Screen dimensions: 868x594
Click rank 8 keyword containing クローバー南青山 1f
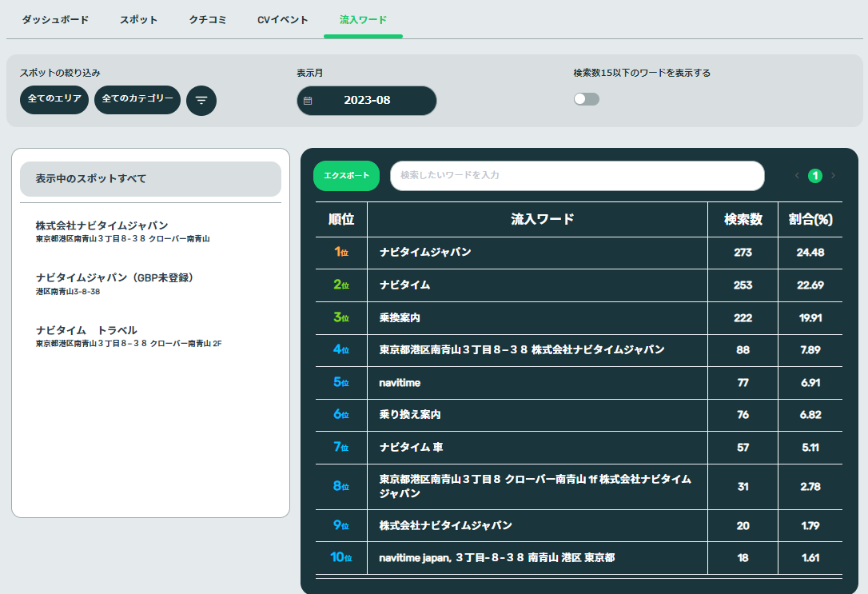pos(535,486)
